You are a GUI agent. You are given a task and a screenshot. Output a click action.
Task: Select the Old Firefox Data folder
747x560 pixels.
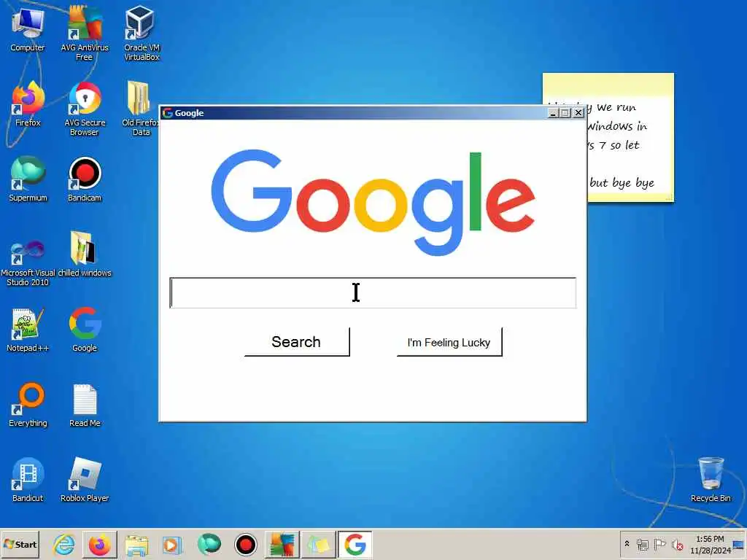point(140,109)
